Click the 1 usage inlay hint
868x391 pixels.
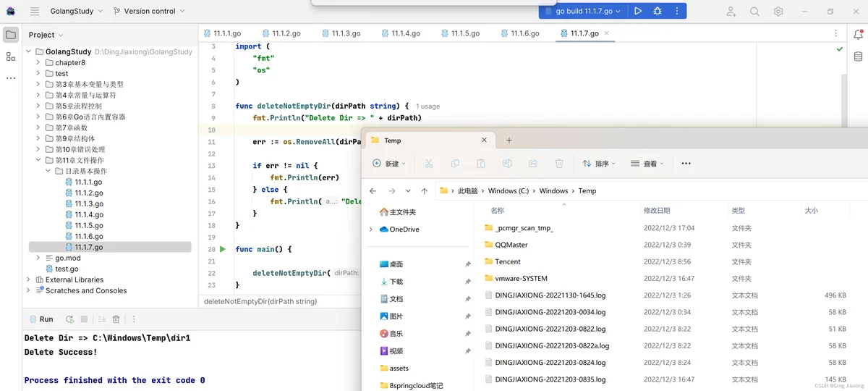point(427,106)
